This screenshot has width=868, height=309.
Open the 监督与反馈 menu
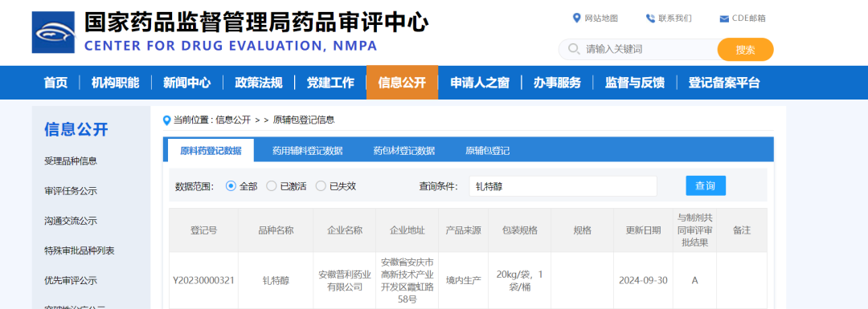click(634, 83)
